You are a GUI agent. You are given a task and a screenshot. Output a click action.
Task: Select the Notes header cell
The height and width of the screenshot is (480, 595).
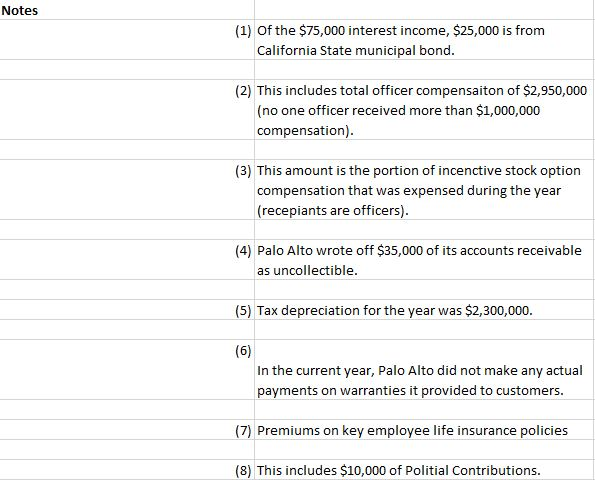[127, 10]
